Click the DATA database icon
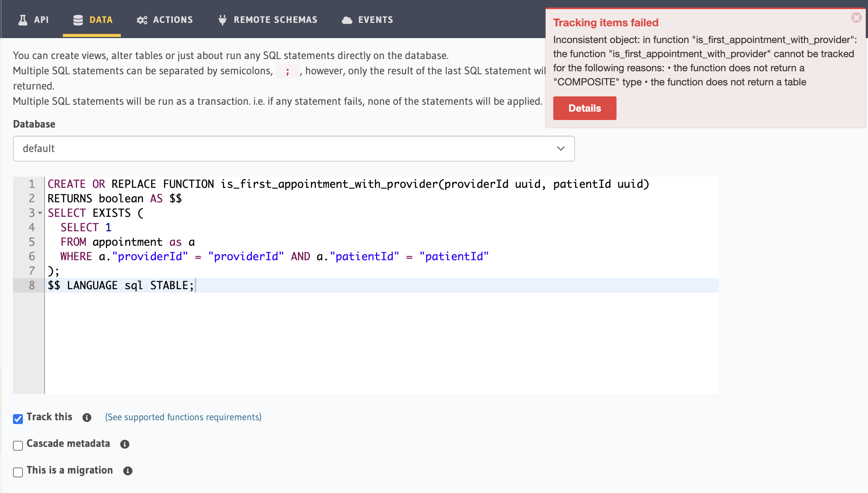This screenshot has height=493, width=868. point(78,19)
